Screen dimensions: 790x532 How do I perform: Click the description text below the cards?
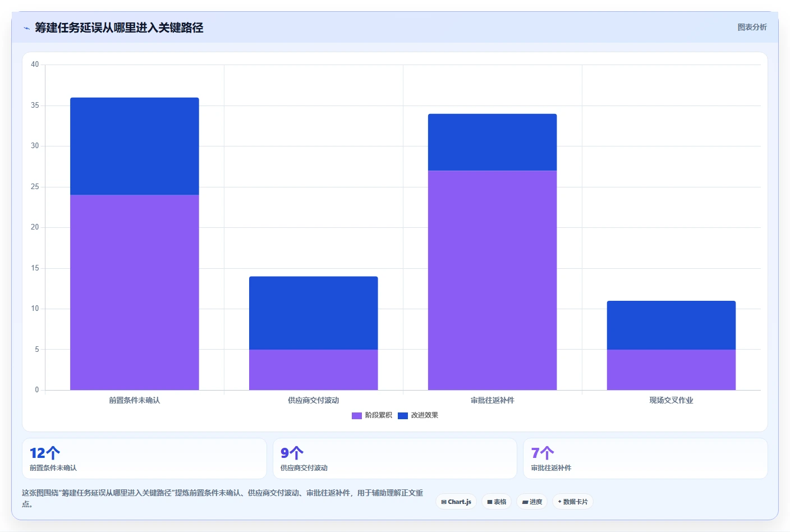tap(223, 498)
